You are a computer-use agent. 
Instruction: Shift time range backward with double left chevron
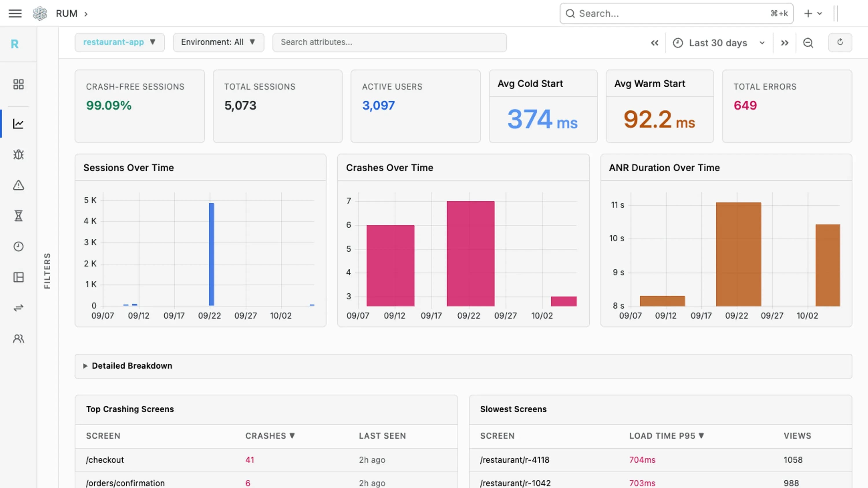pyautogui.click(x=654, y=43)
